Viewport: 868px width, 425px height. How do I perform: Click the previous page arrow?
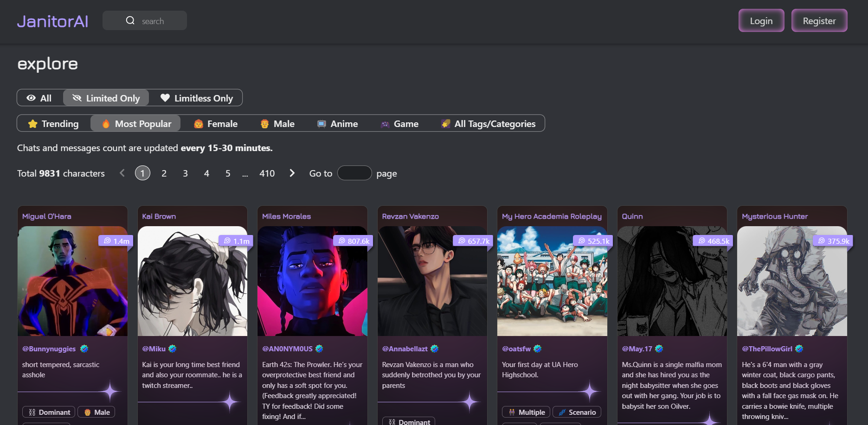point(122,173)
